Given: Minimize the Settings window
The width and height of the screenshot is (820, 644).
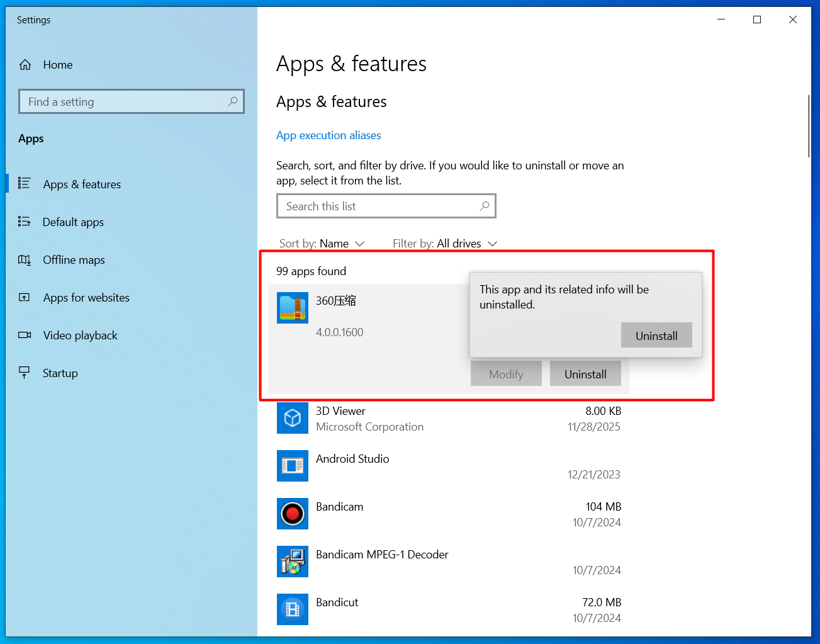Looking at the screenshot, I should click(721, 20).
